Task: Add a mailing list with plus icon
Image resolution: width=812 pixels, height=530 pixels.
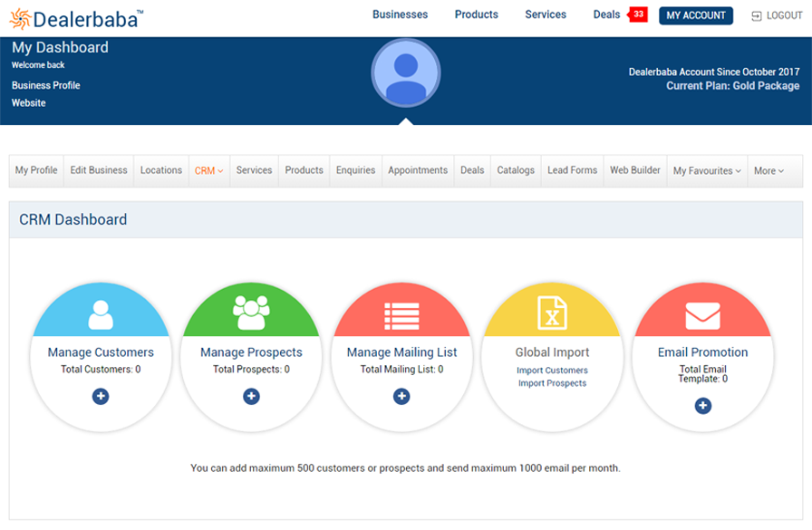Action: point(401,396)
